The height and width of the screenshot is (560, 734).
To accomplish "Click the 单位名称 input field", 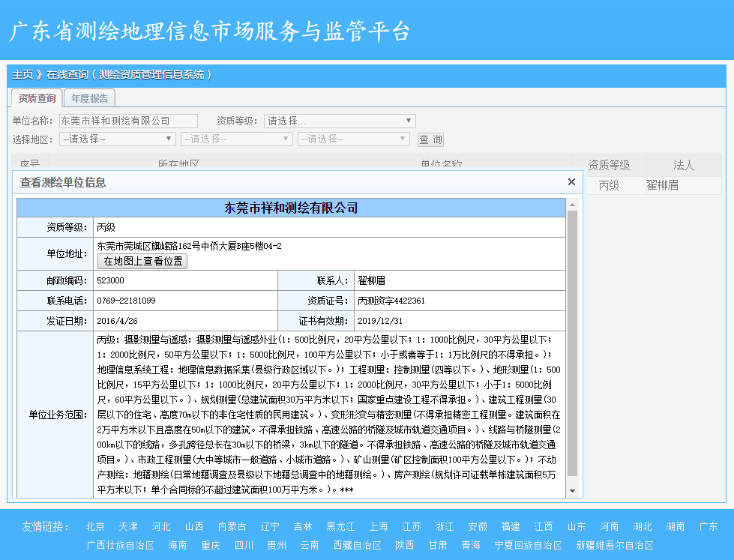I will pos(129,121).
